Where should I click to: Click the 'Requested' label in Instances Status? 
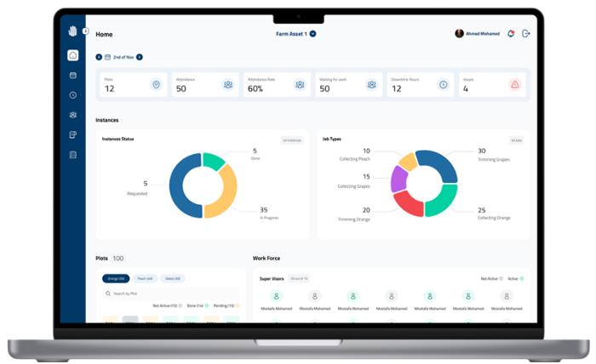pyautogui.click(x=137, y=194)
